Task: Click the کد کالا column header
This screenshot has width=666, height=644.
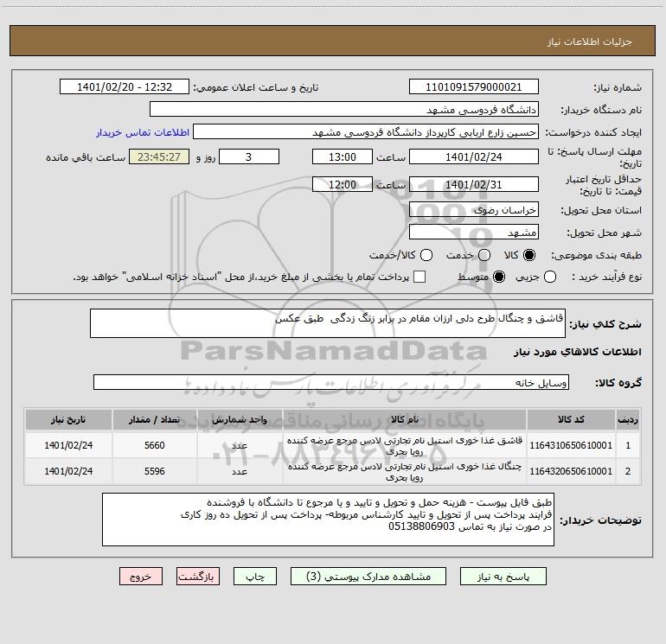Action: coord(571,420)
